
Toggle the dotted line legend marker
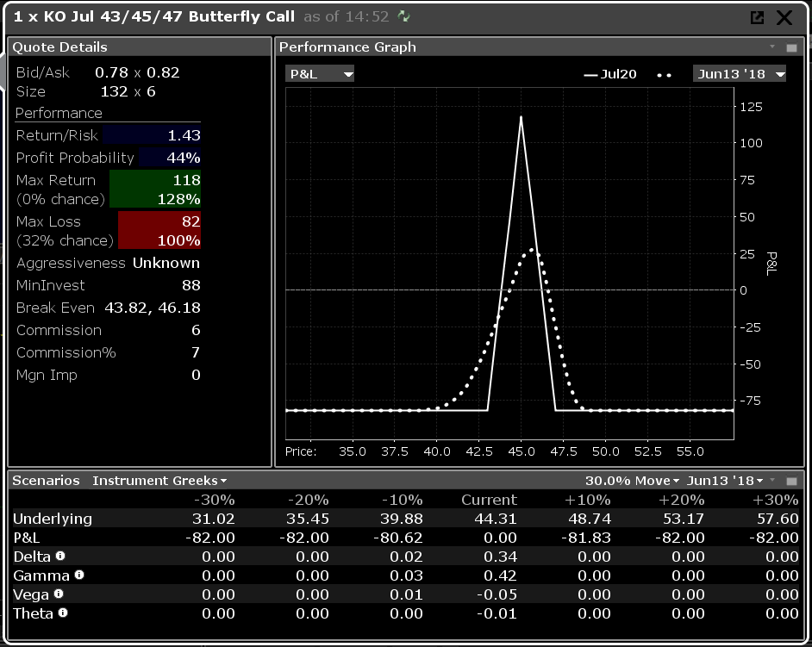(664, 75)
